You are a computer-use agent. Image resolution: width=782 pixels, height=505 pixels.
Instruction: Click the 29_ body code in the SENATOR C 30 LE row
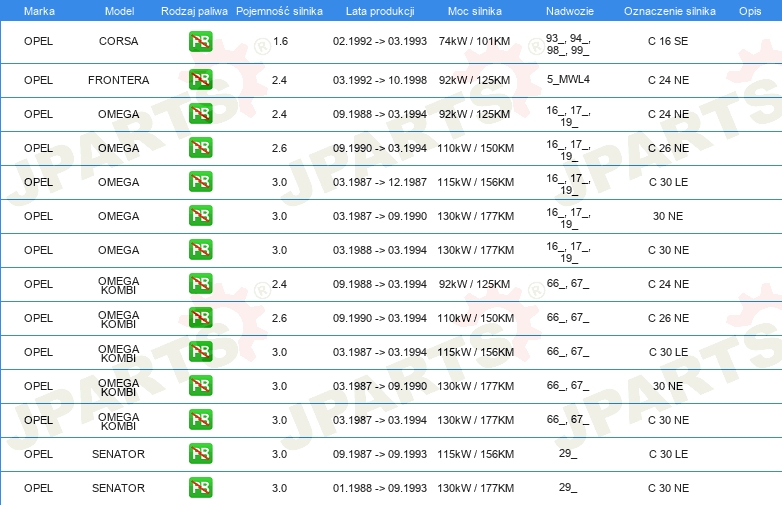pos(568,453)
